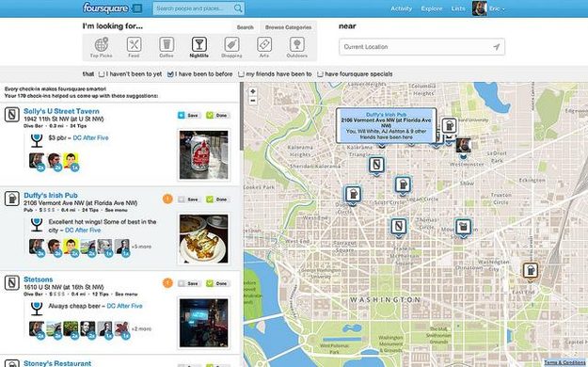Click the Duffy's pub category icon
This screenshot has width=588, height=367.
coord(12,199)
